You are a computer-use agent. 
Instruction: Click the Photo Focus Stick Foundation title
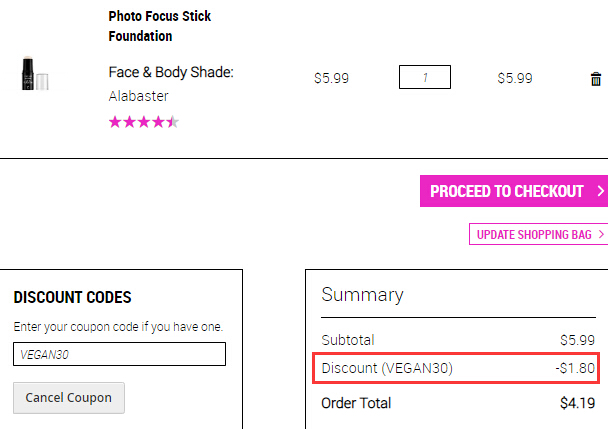(x=160, y=26)
